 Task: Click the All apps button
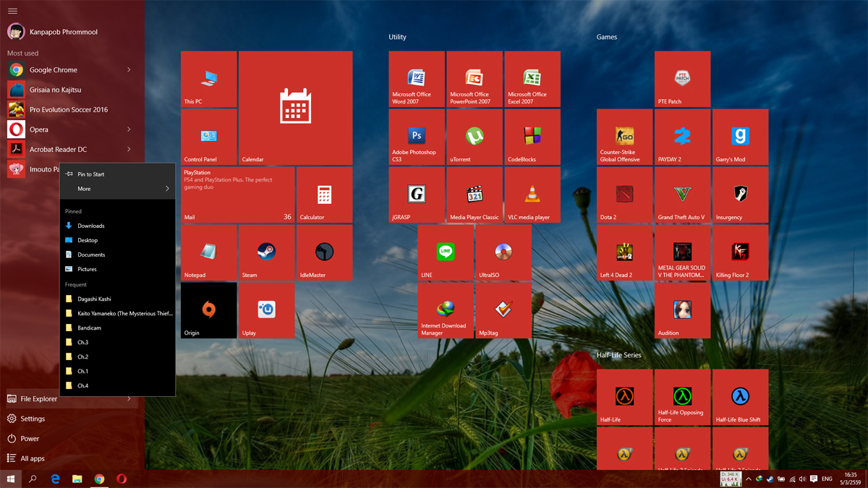pyautogui.click(x=33, y=458)
